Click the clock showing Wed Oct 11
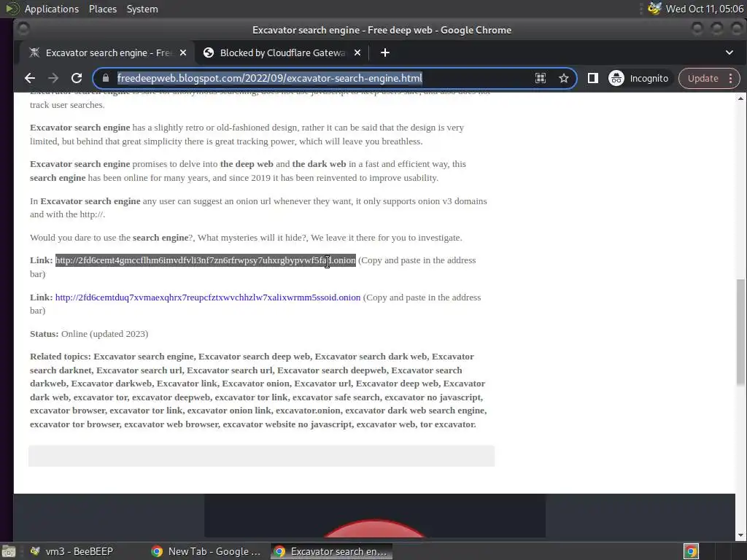The height and width of the screenshot is (560, 747). pyautogui.click(x=704, y=9)
